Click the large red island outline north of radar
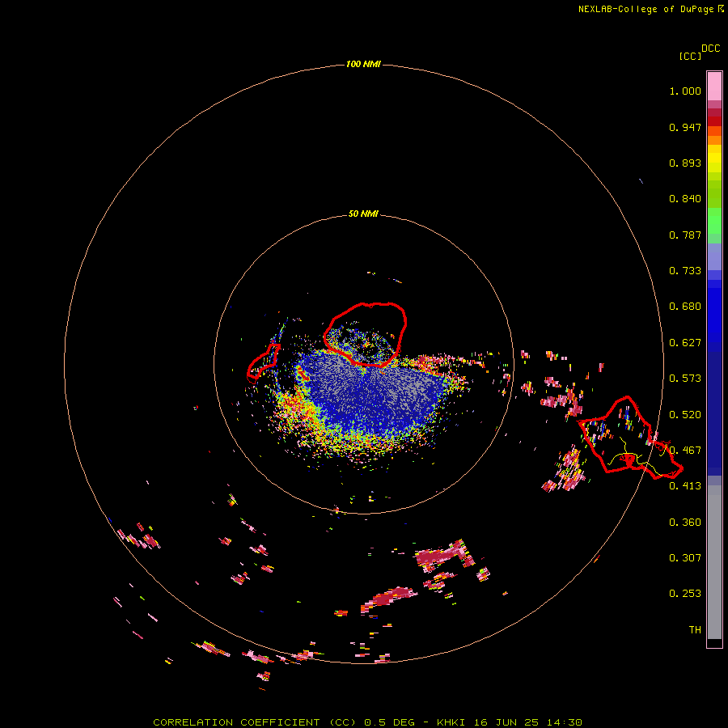The image size is (728, 728). 366,334
